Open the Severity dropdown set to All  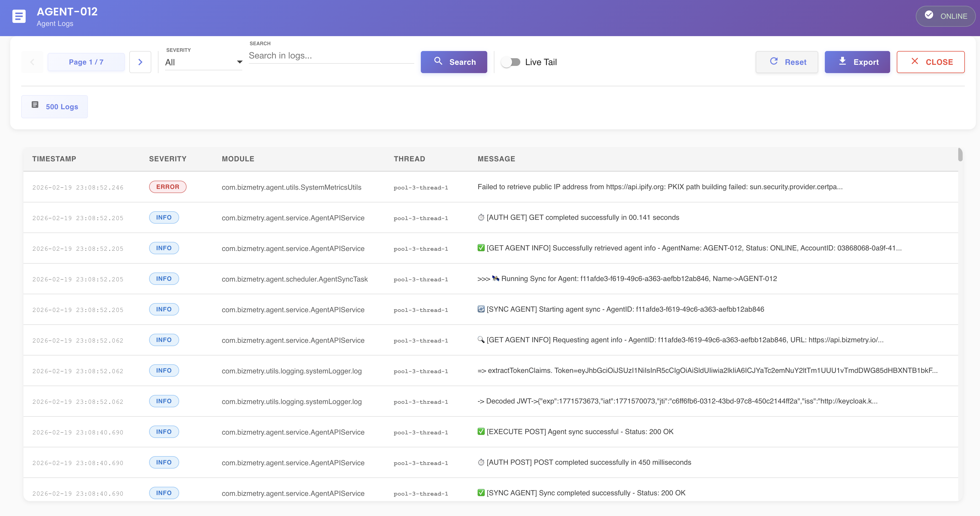[x=204, y=62]
